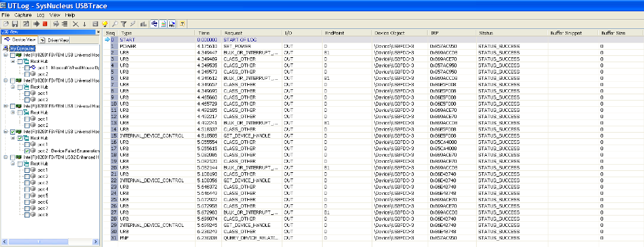Click the My Computer icon in tree
The image size is (644, 247).
click(x=5, y=48)
